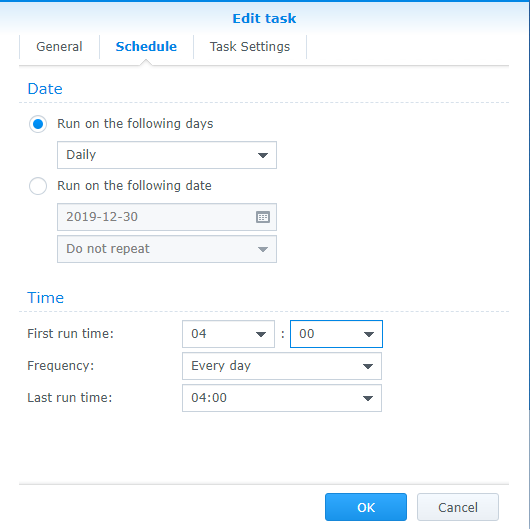Click the Daily dropdown arrow icon
The width and height of the screenshot is (530, 529).
point(263,155)
